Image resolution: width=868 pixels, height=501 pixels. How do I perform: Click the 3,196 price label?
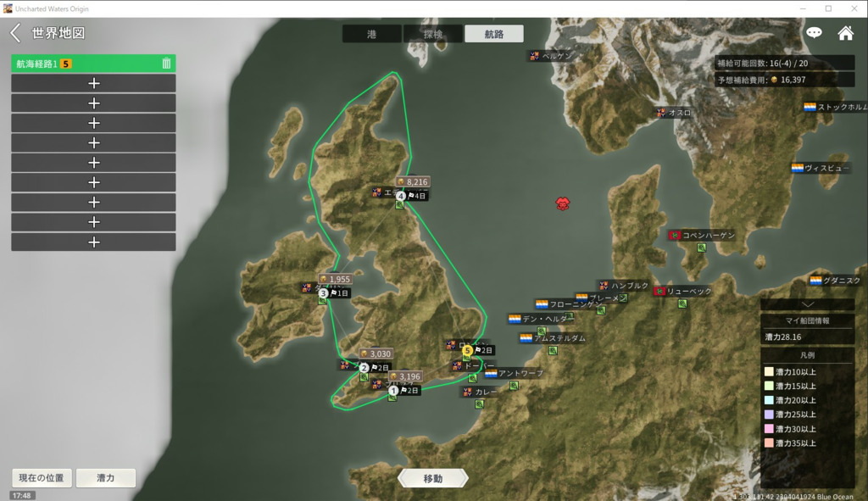406,376
